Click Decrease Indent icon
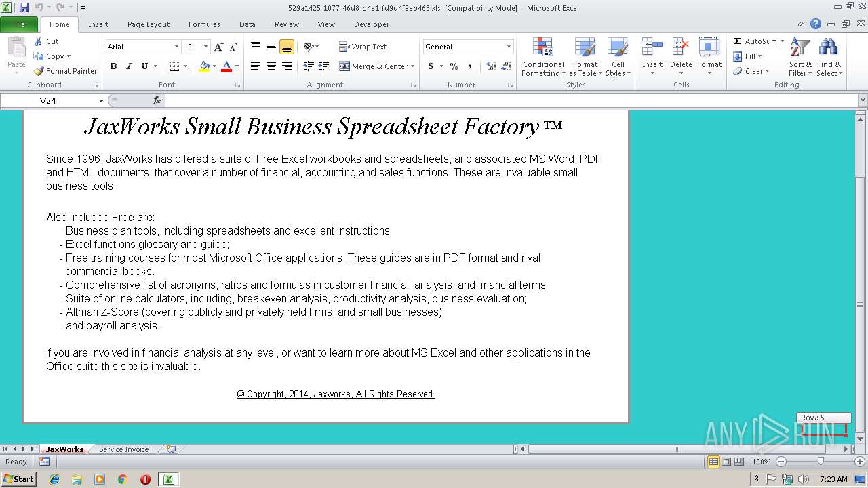Screen dimensions: 868x488 point(309,66)
